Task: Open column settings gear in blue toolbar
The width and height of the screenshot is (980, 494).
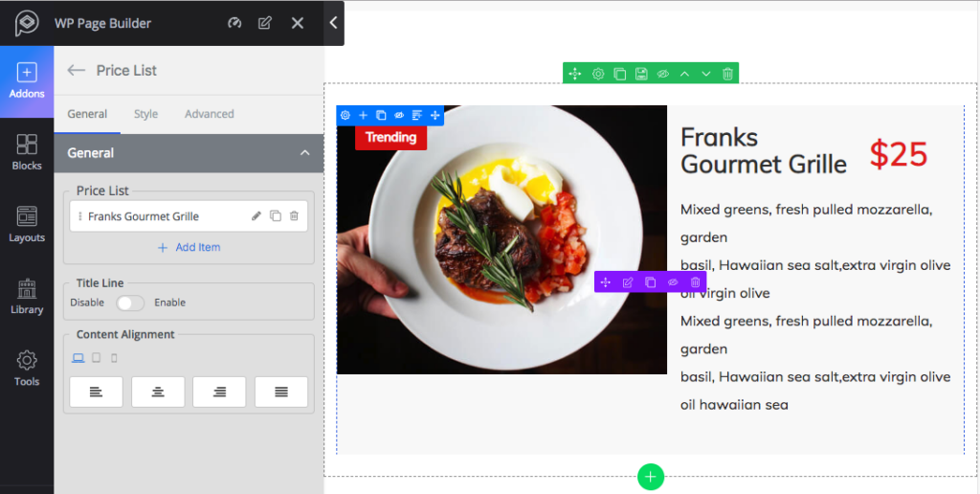Action: 345,115
